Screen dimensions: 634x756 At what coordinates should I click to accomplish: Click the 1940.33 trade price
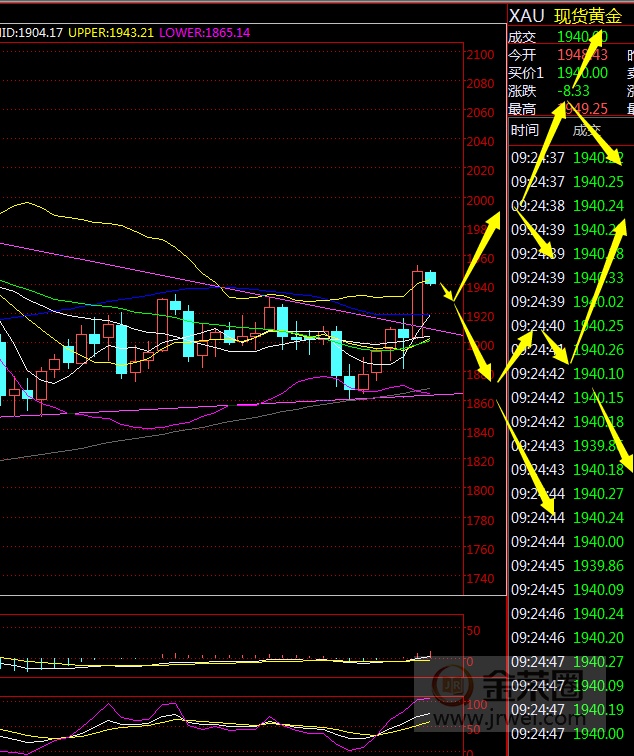coord(598,278)
